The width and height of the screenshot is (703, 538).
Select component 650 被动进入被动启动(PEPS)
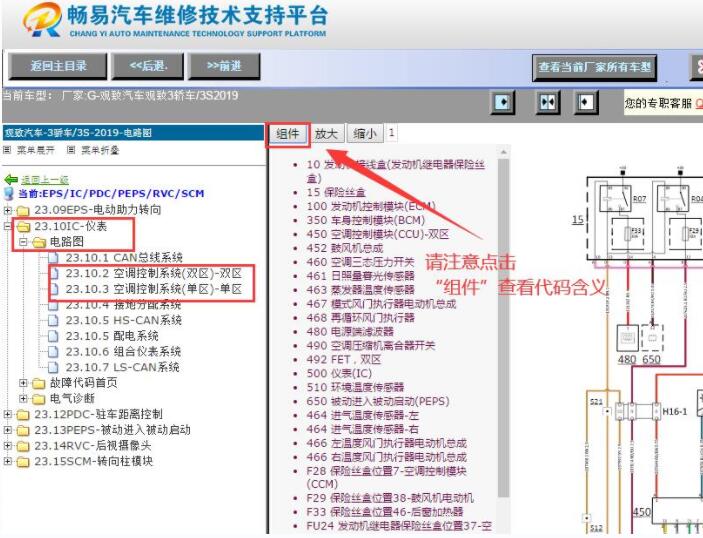point(378,401)
